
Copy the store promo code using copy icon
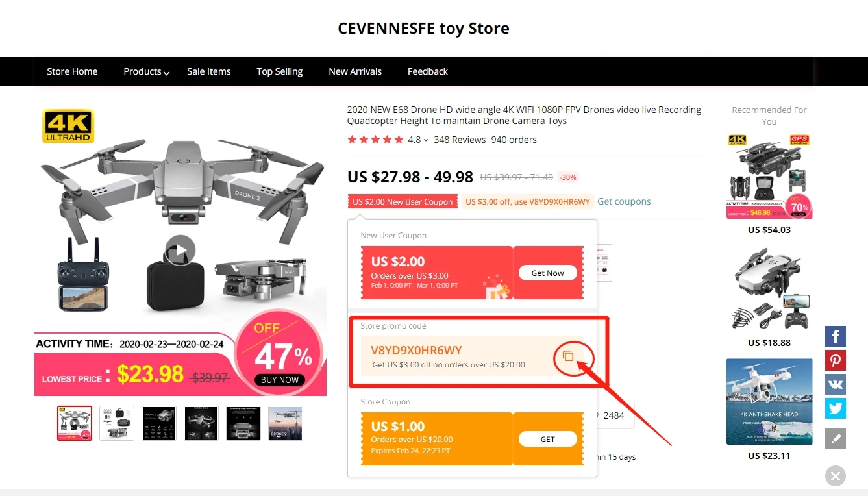[568, 356]
